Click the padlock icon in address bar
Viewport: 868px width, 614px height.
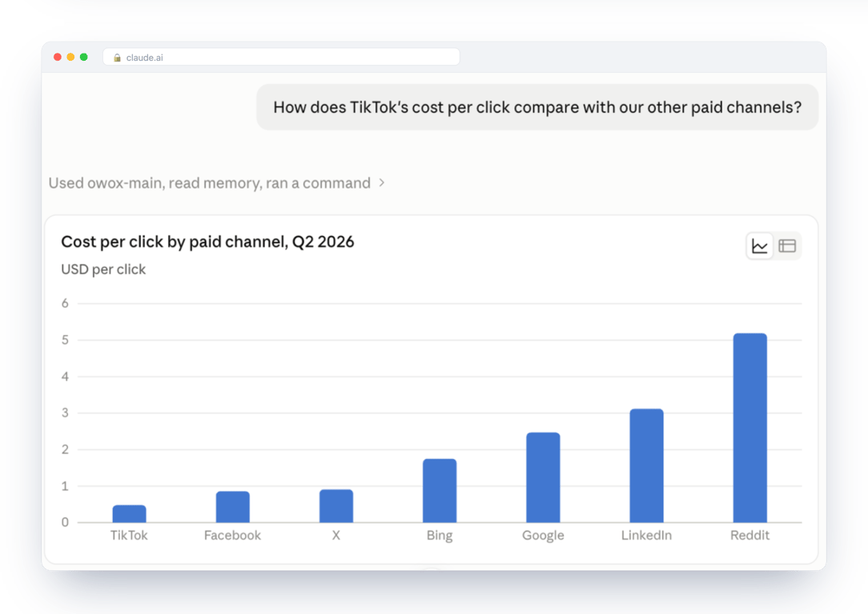tap(117, 58)
